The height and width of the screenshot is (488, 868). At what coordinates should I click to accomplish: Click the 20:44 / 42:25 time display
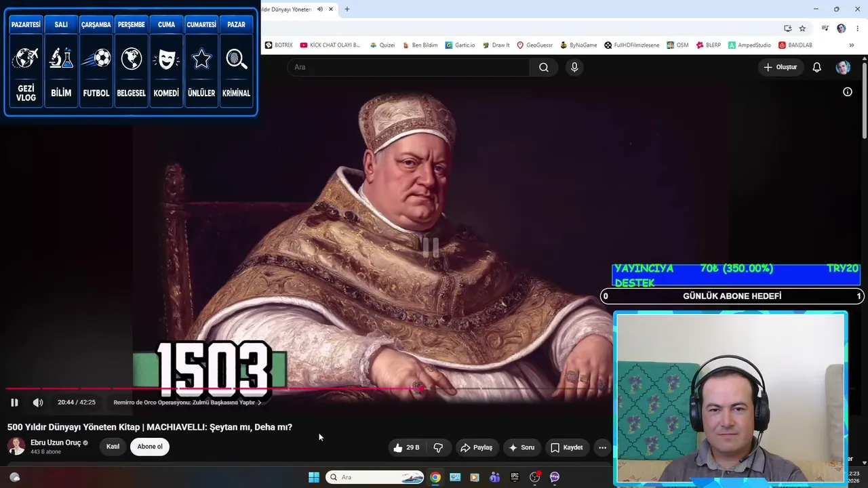pos(77,403)
